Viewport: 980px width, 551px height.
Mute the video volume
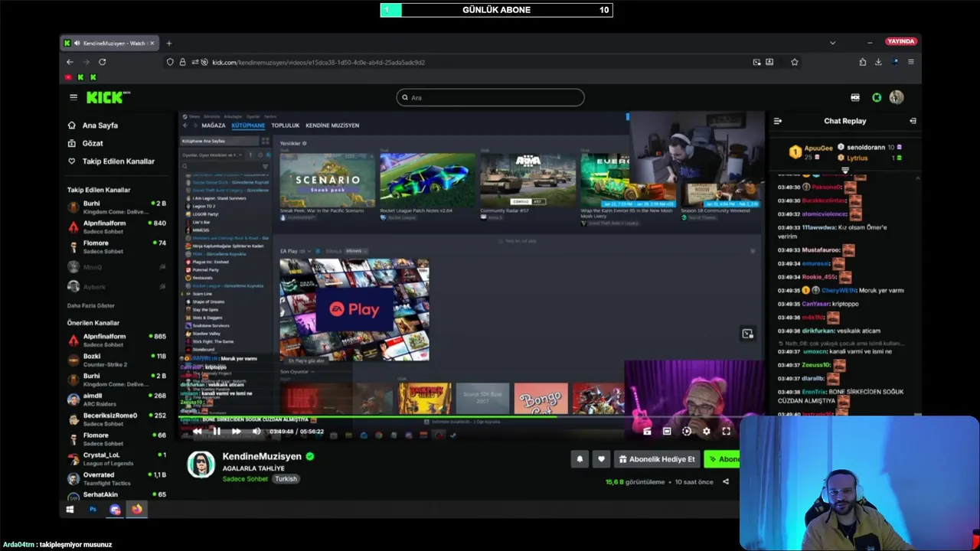[x=256, y=431]
